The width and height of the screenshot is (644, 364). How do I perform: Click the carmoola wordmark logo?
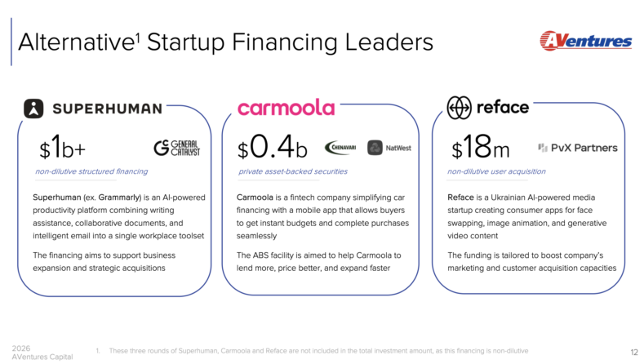[x=286, y=108]
